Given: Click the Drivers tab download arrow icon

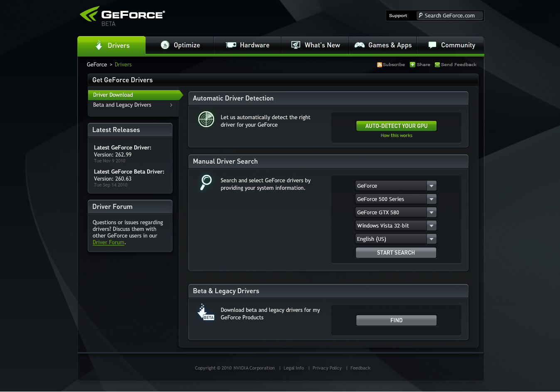Looking at the screenshot, I should pyautogui.click(x=99, y=45).
